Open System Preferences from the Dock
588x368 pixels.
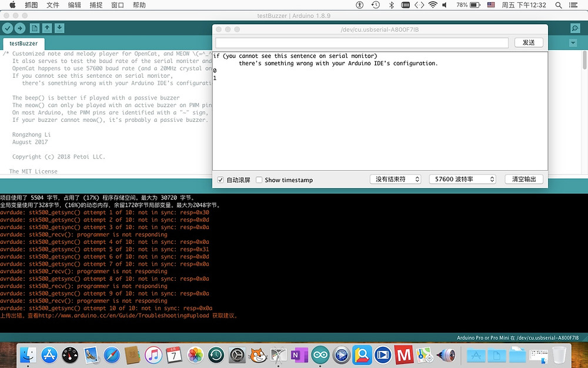click(x=237, y=355)
